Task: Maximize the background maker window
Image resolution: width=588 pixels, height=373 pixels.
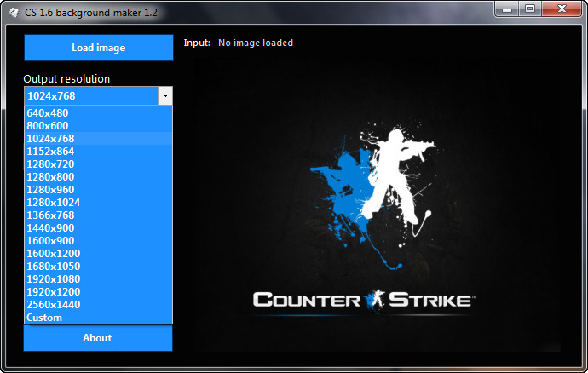Action: tap(530, 9)
